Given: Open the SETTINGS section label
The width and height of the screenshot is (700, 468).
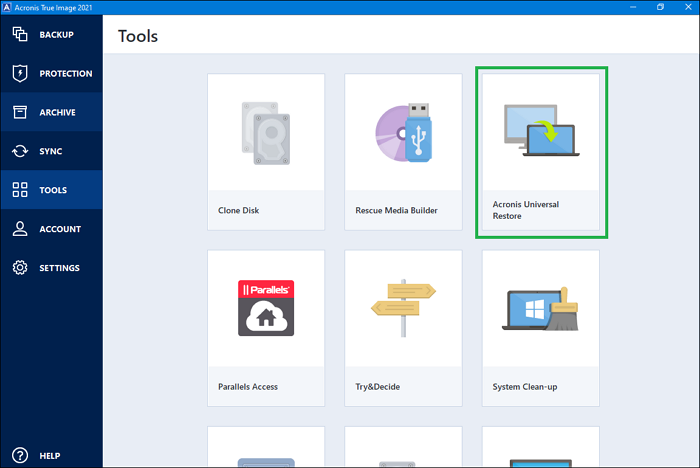Looking at the screenshot, I should click(x=59, y=268).
